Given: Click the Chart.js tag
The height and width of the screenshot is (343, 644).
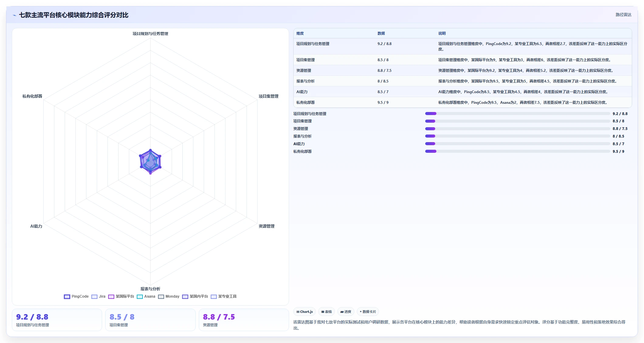Looking at the screenshot, I should pos(305,312).
